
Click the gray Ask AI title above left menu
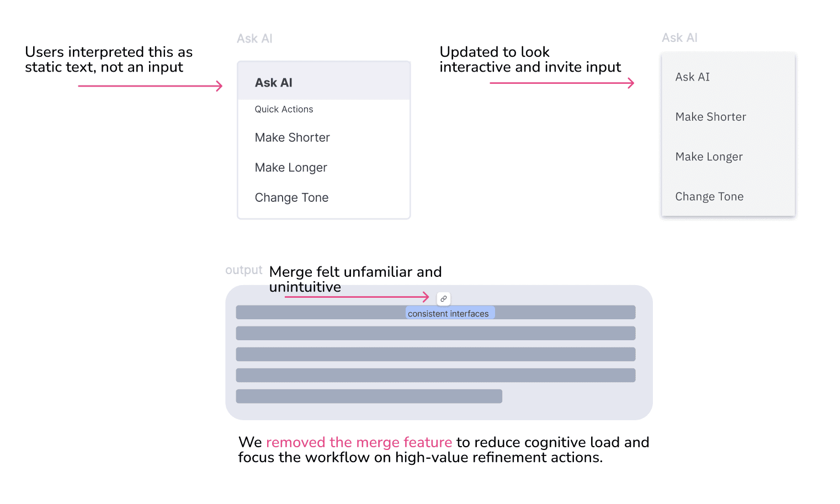254,39
